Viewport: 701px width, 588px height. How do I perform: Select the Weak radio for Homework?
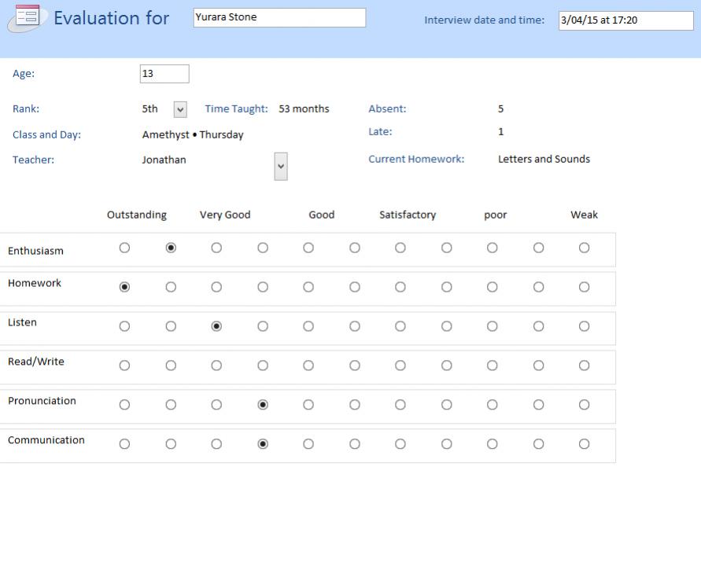pos(584,287)
